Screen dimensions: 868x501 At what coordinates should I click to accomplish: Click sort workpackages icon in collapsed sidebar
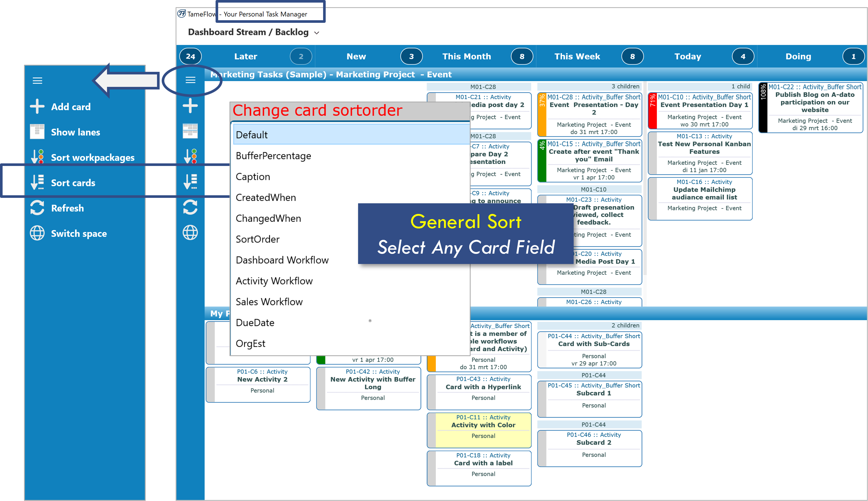(x=190, y=156)
